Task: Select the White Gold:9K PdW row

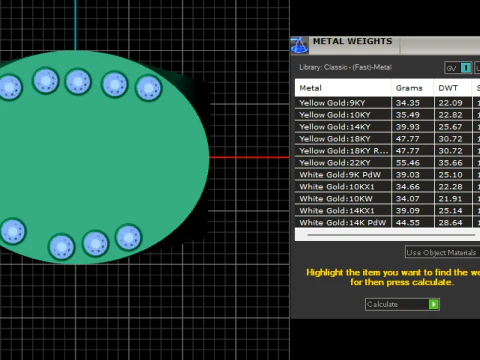Action: [x=387, y=175]
